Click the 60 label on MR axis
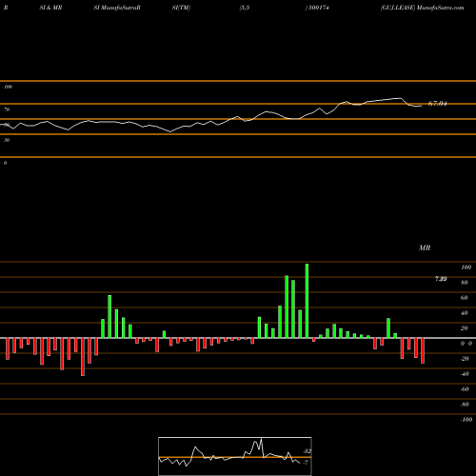This screenshot has height=476, width=476. tap(464, 298)
